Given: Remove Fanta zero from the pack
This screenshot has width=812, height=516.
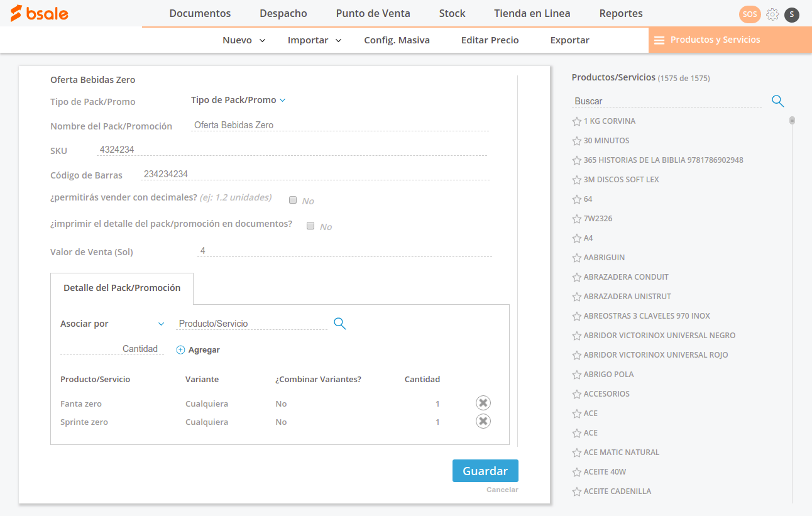Looking at the screenshot, I should tap(483, 403).
